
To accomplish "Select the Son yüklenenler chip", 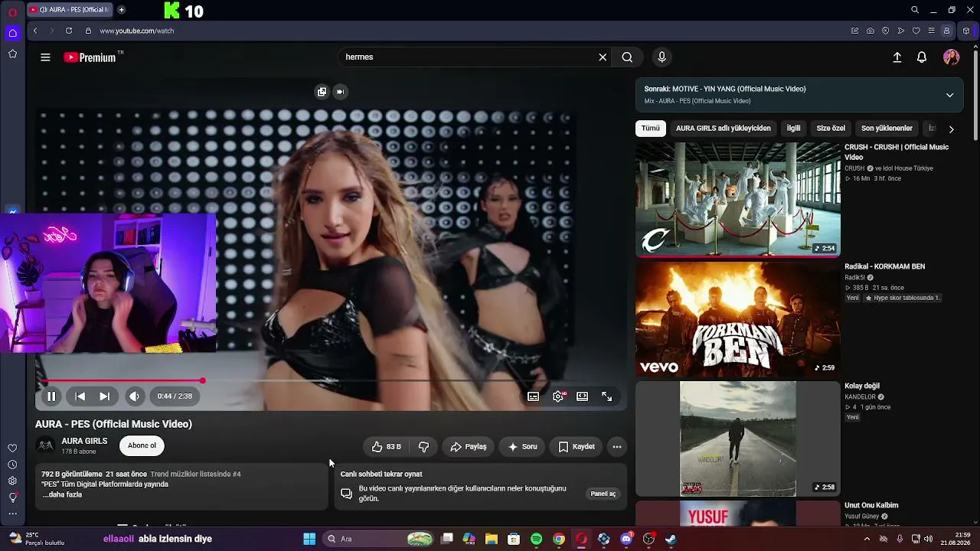I will [x=887, y=129].
